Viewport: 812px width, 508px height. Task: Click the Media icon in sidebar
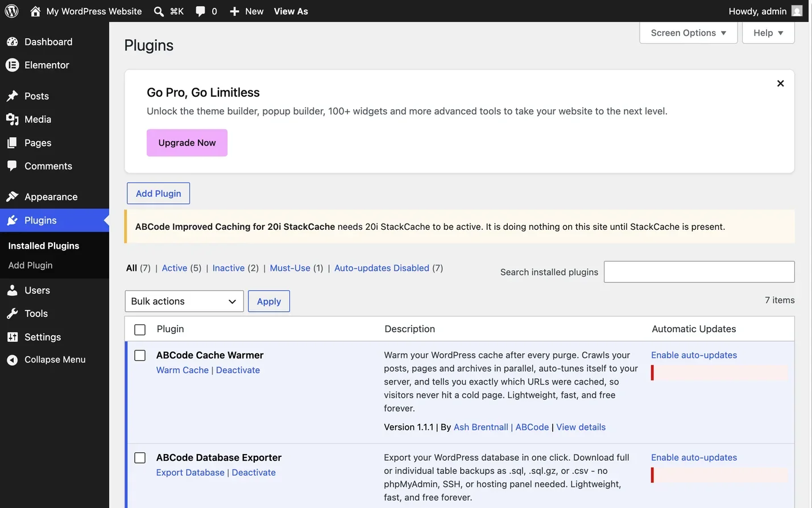12,119
